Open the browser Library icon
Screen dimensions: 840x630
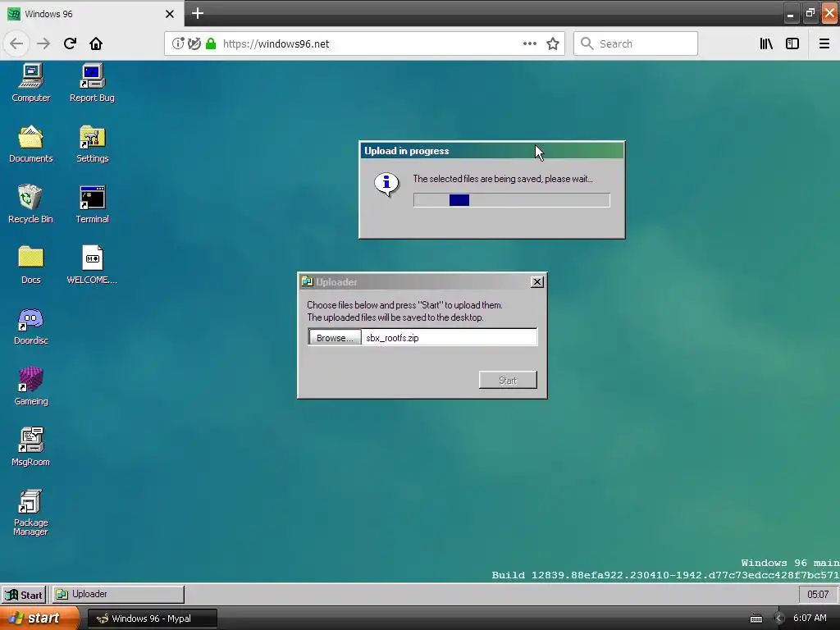pyautogui.click(x=766, y=43)
